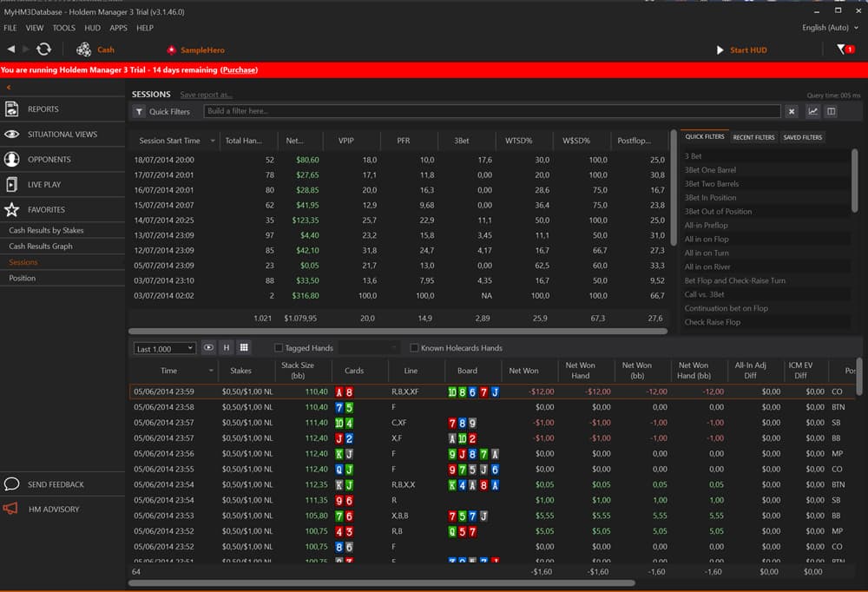Viewport: 868px width, 592px height.
Task: Open the graph icon next to filter bar
Action: pos(813,111)
